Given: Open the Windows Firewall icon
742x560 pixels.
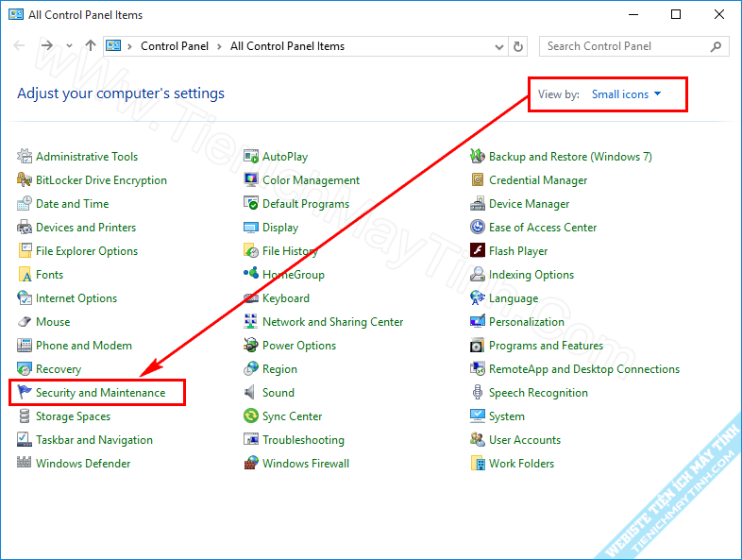Looking at the screenshot, I should tap(251, 463).
